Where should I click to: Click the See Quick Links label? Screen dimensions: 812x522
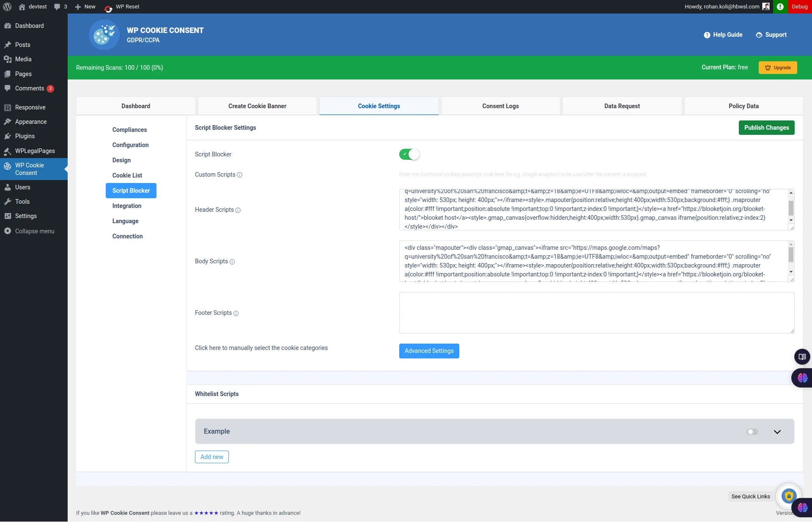click(x=751, y=497)
